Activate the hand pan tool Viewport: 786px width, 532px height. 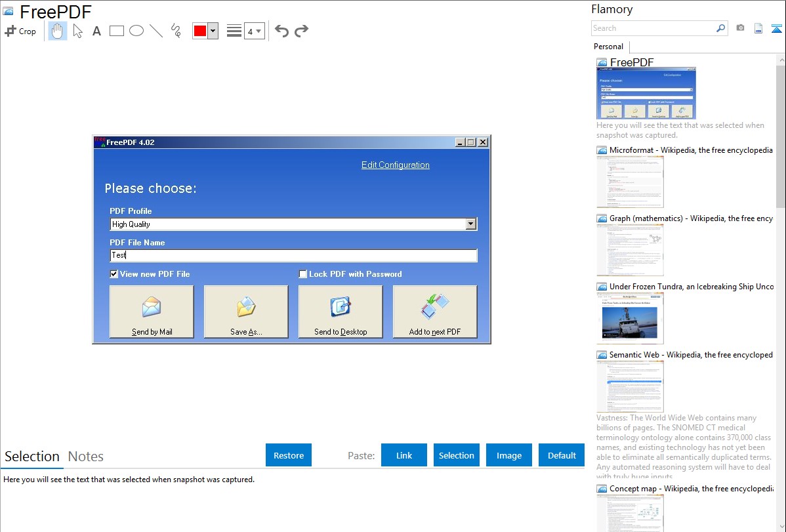click(58, 31)
